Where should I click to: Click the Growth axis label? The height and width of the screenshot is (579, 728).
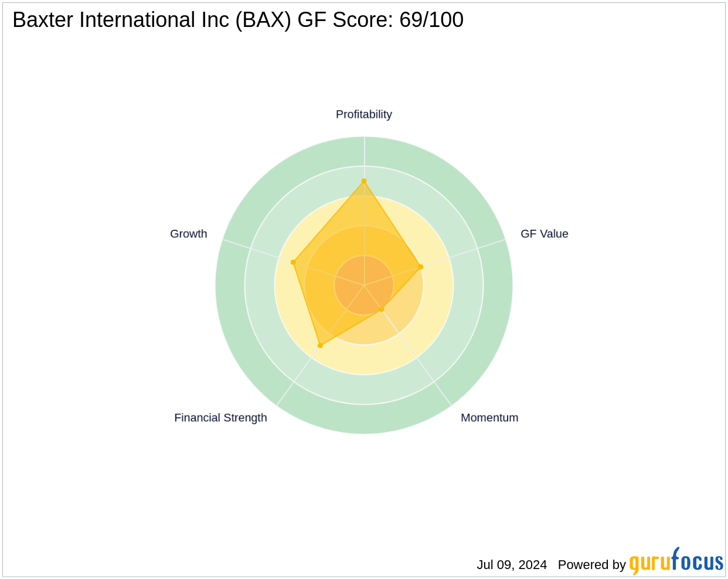pyautogui.click(x=189, y=234)
